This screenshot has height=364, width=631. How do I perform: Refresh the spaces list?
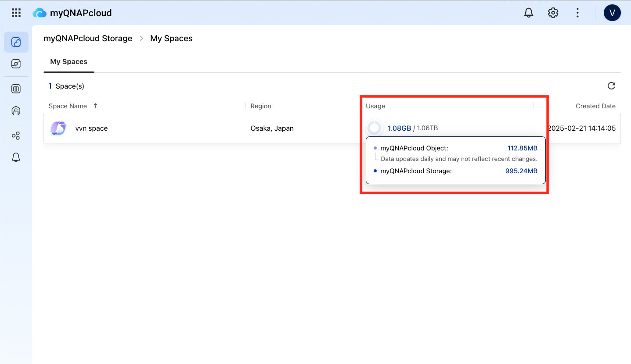coord(611,86)
